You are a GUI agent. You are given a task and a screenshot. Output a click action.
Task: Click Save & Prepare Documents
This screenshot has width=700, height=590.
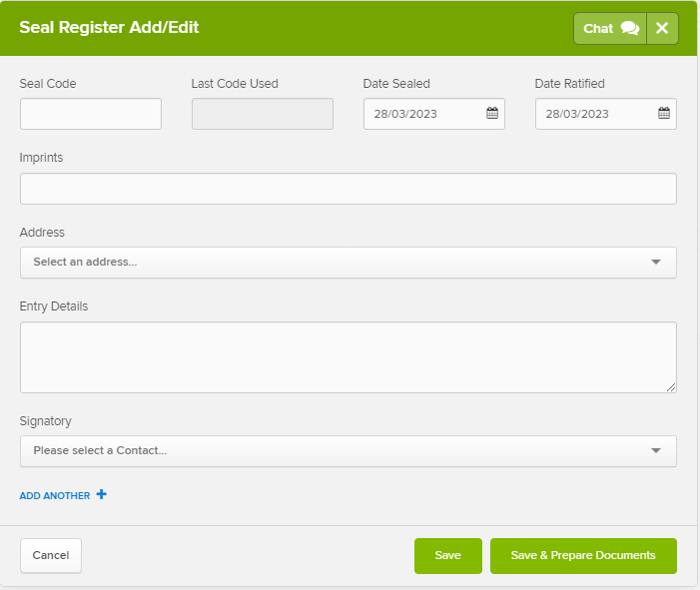tap(583, 556)
